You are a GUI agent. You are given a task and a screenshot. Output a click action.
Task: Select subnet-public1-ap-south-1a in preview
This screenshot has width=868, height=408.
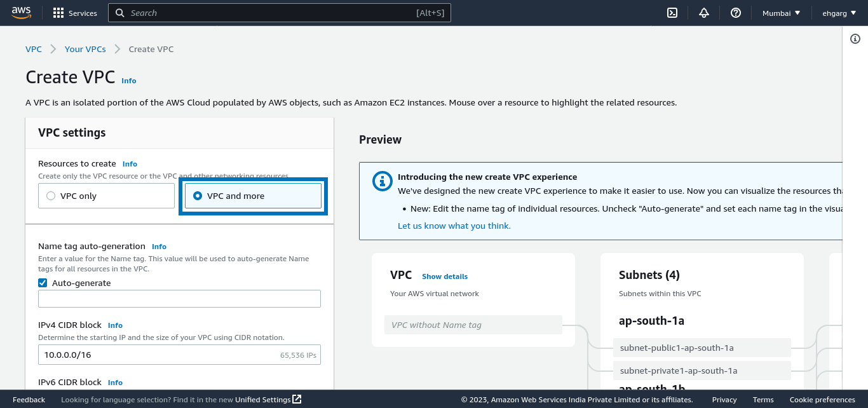702,348
